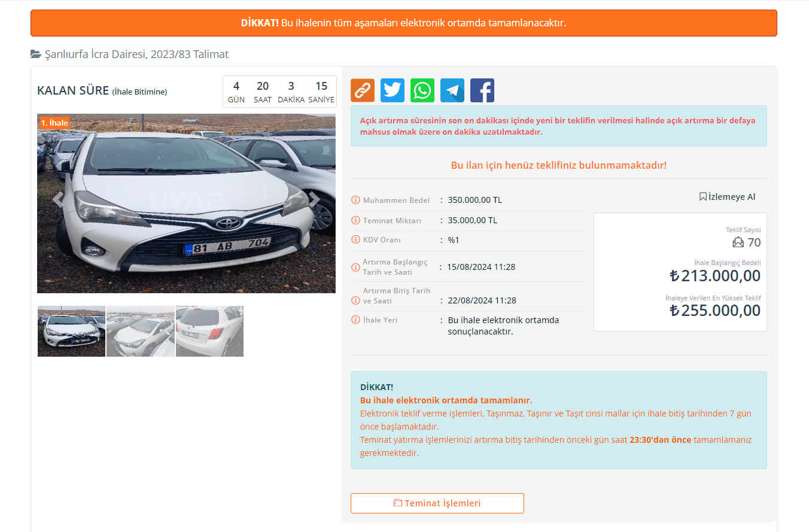
Task: Share this auction on Twitter
Action: [392, 90]
